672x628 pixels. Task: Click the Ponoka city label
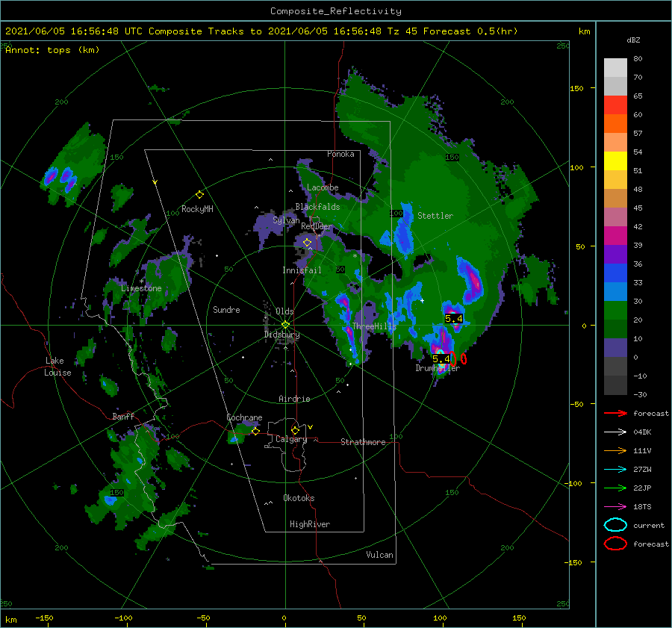pos(340,154)
